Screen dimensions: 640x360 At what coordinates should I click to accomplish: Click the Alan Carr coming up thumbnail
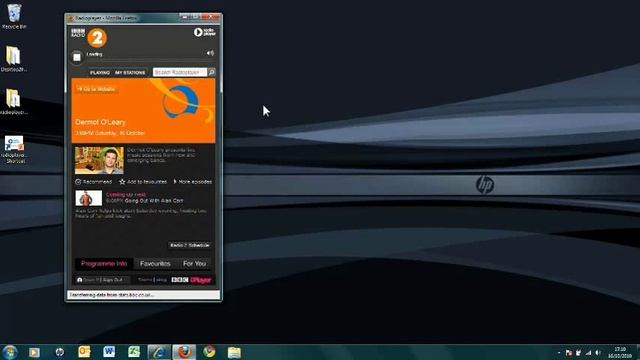pos(89,198)
